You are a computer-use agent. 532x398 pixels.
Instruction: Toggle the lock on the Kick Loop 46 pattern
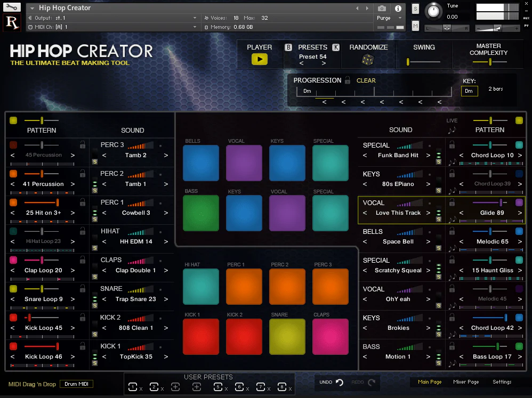pos(83,346)
